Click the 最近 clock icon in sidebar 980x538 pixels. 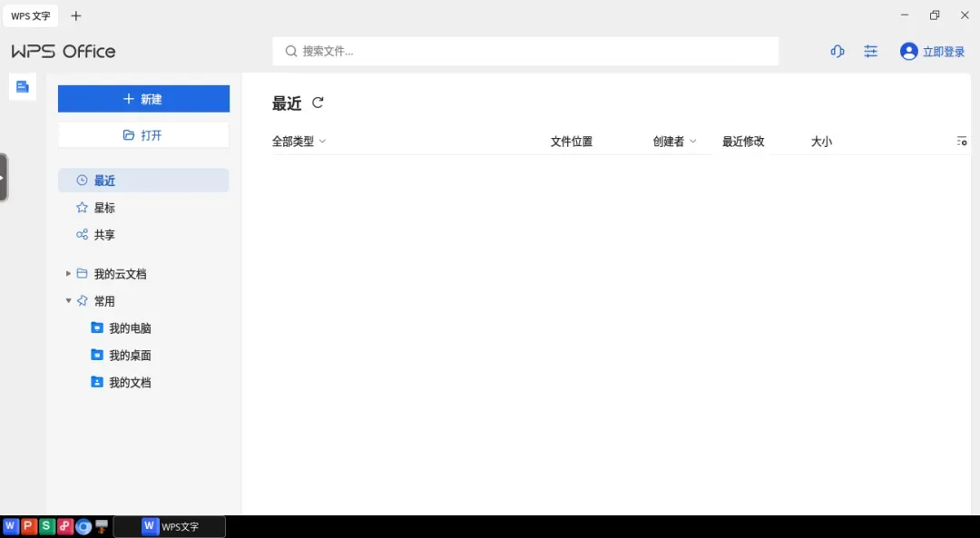point(82,181)
